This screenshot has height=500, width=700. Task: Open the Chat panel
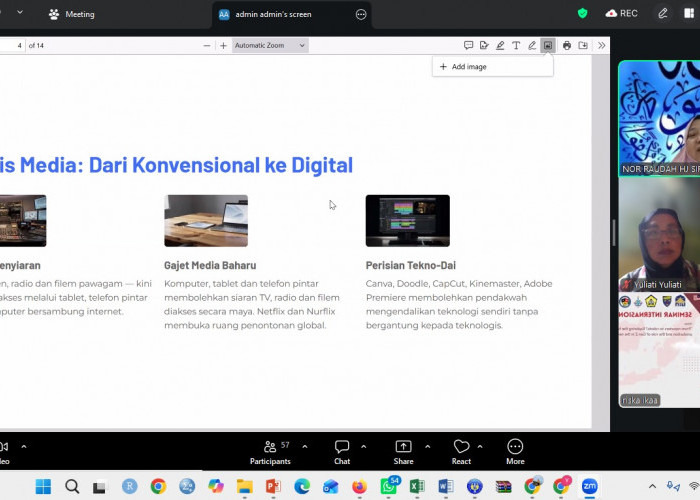[342, 452]
